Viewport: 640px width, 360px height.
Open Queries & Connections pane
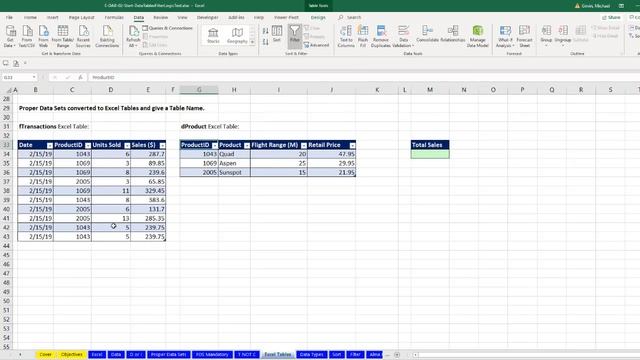coord(167,28)
